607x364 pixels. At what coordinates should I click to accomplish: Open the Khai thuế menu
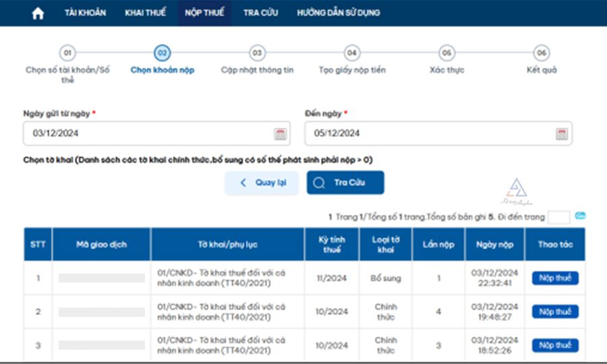pos(145,13)
